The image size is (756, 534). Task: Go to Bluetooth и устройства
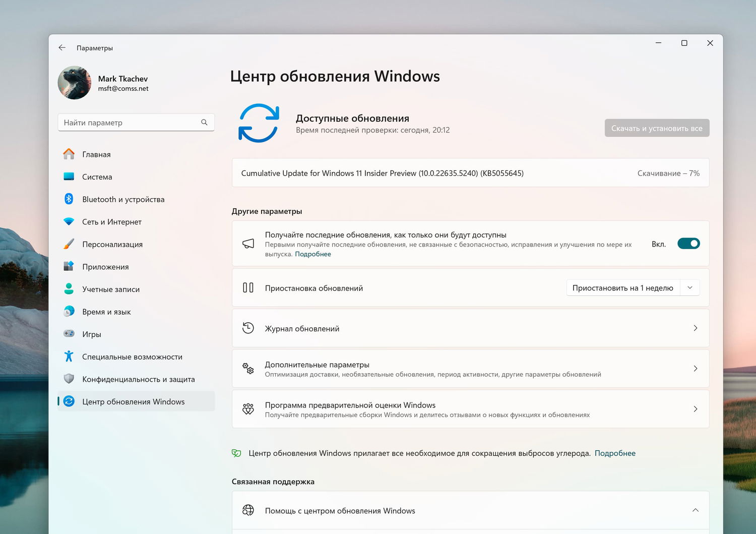click(x=136, y=199)
